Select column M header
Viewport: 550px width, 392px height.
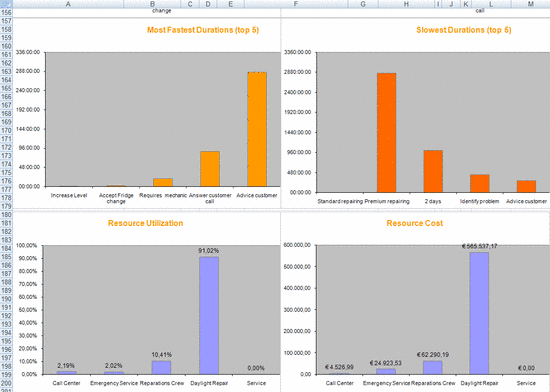[x=530, y=4]
